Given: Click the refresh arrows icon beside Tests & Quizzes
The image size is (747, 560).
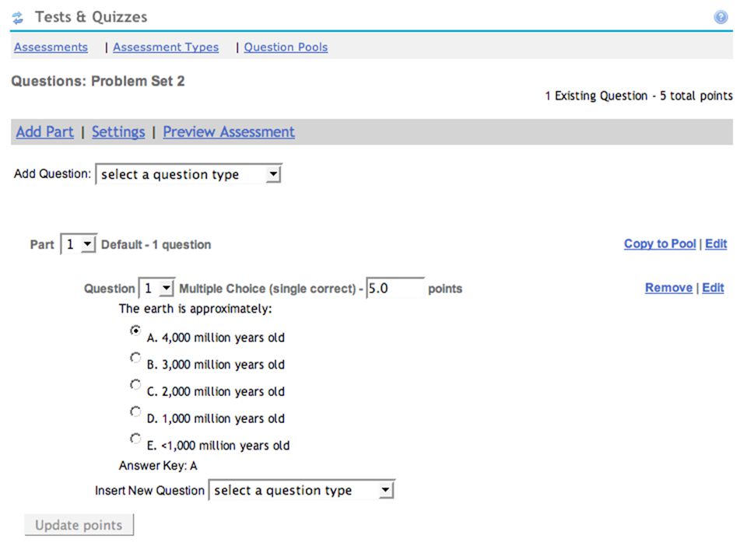Looking at the screenshot, I should pos(18,18).
